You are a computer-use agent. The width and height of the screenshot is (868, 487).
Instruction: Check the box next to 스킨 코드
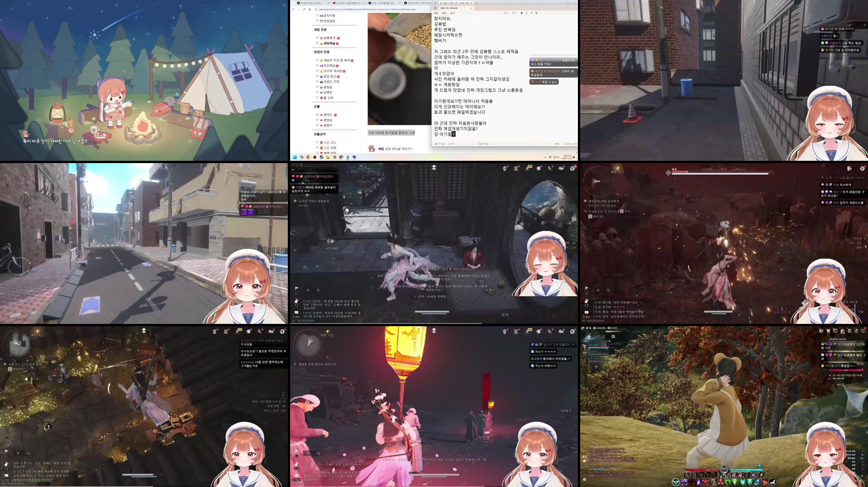pyautogui.click(x=318, y=141)
